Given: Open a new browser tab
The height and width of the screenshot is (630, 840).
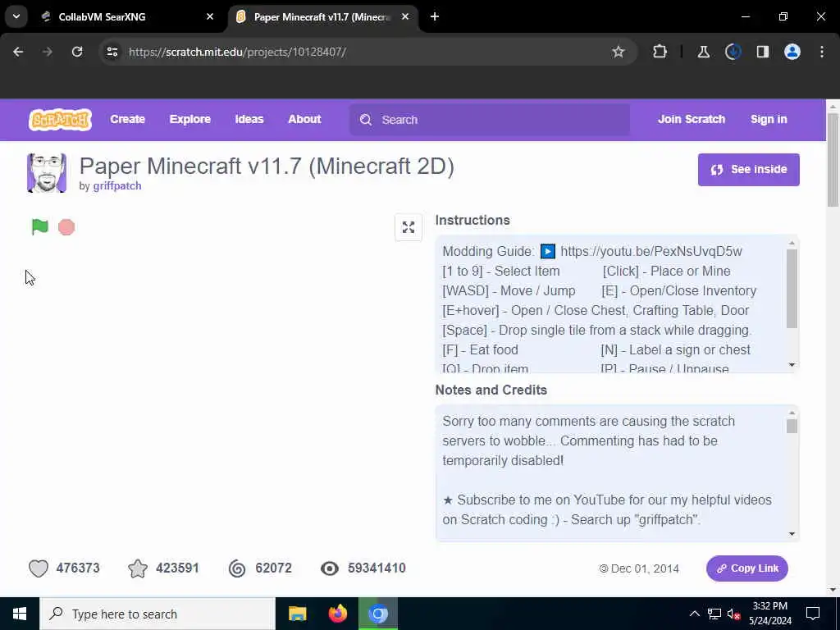Looking at the screenshot, I should pos(435,17).
